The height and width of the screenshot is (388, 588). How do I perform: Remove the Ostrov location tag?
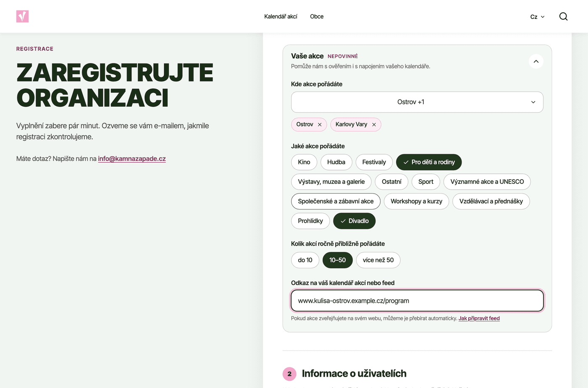pos(320,125)
